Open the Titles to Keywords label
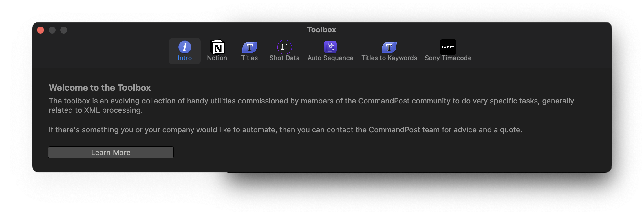 coord(389,58)
